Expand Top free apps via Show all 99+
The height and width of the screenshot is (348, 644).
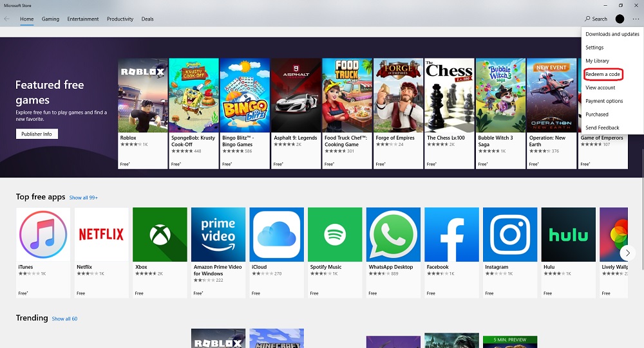(84, 197)
